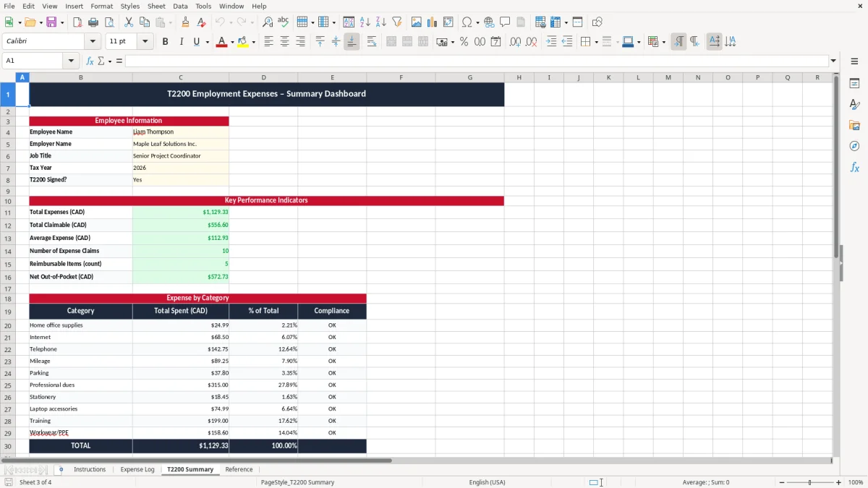Format cells as percent
The width and height of the screenshot is (868, 488).
(464, 42)
